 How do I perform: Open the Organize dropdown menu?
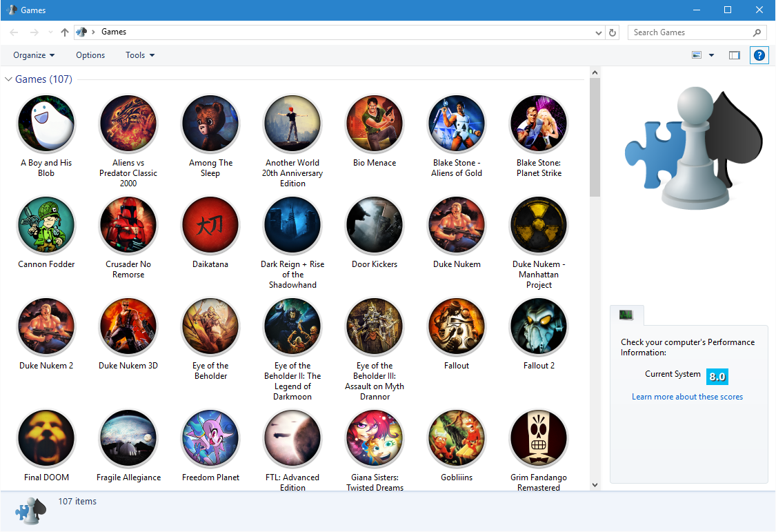34,55
